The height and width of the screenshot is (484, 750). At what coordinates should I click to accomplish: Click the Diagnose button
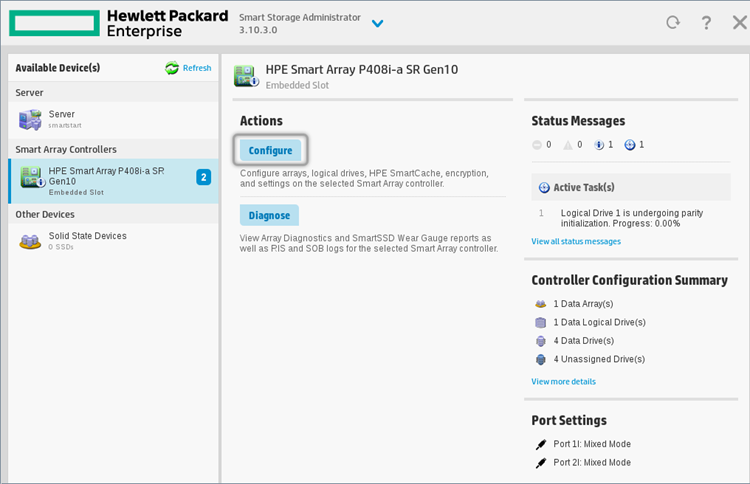269,215
